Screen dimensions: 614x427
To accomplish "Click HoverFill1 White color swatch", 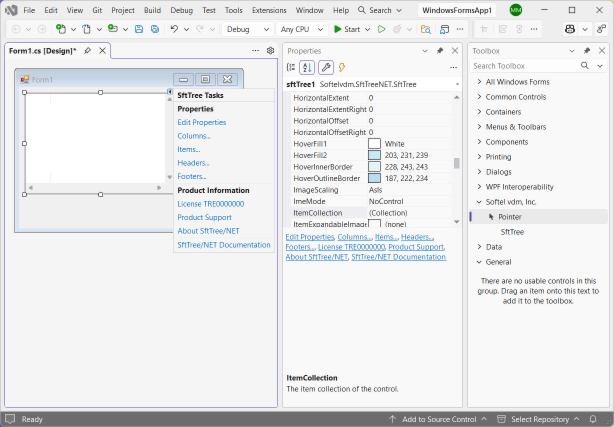I will click(374, 144).
